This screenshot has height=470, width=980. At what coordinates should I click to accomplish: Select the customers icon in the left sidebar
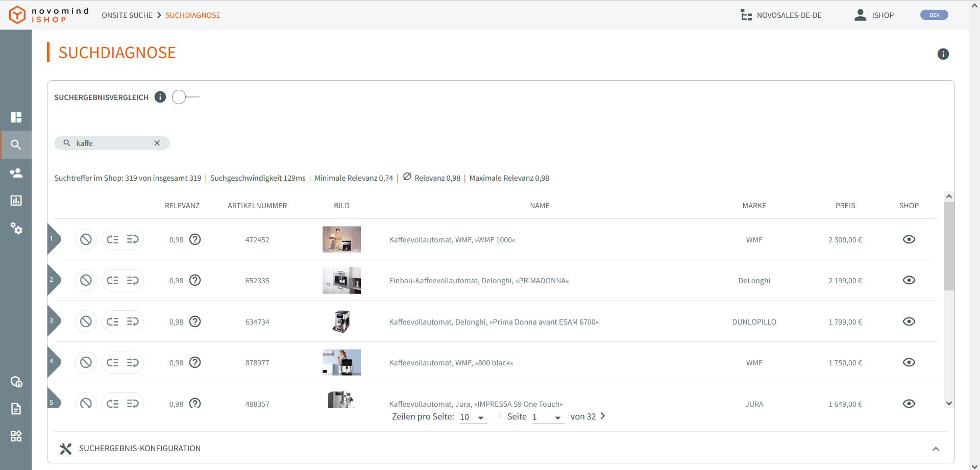[x=16, y=173]
